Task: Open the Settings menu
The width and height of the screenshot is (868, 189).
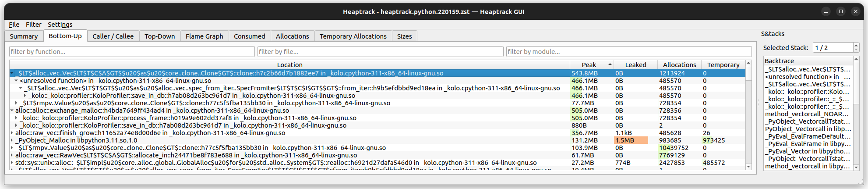Action: (60, 25)
